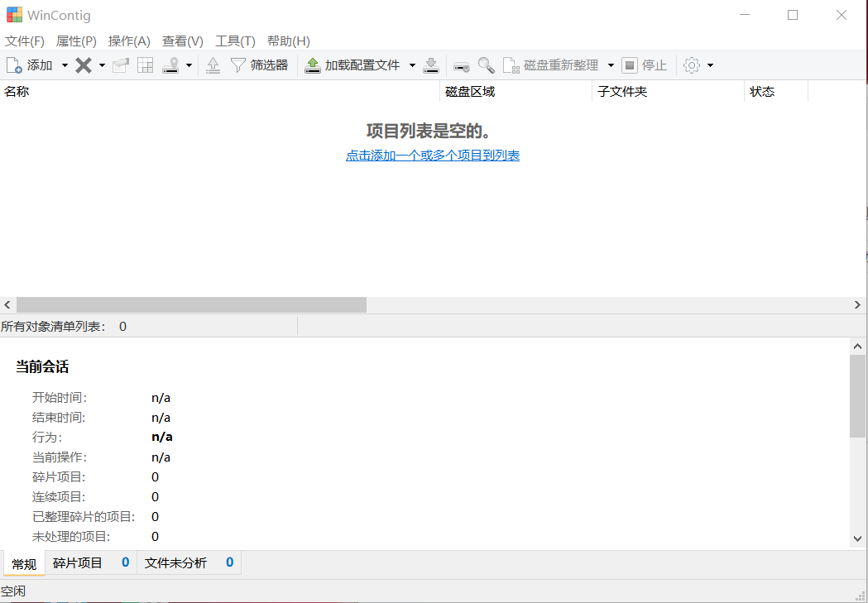868x603 pixels.
Task: Click the 磁盘重新整理 defragment button
Action: [550, 65]
